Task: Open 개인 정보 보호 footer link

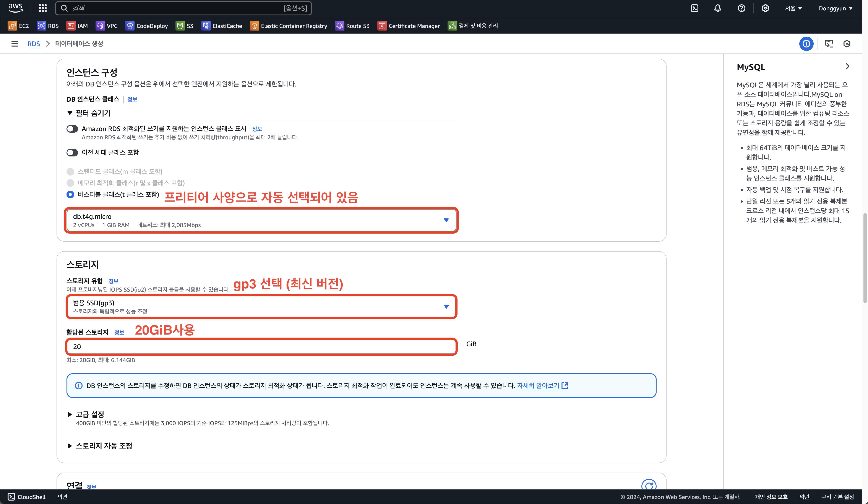Action: 771,497
